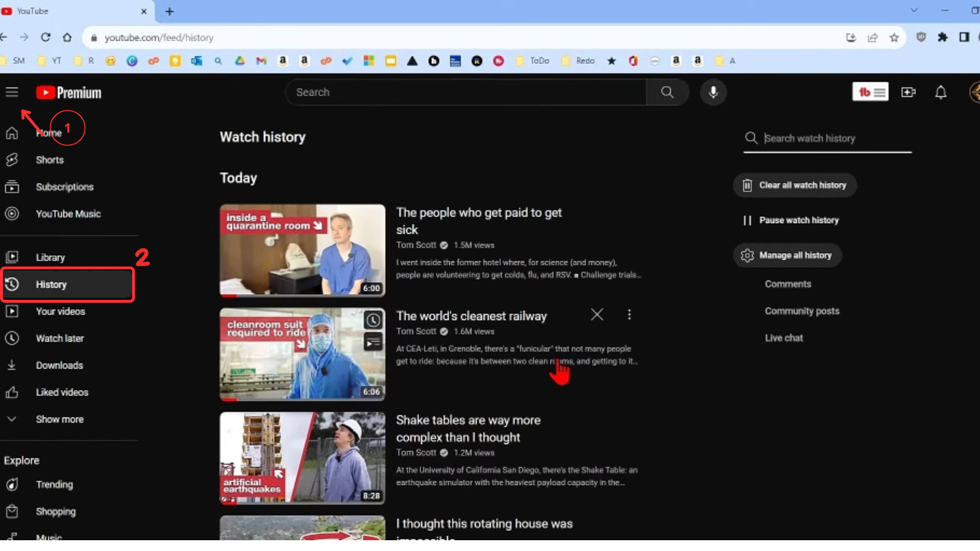Click Manage all history

pyautogui.click(x=788, y=255)
